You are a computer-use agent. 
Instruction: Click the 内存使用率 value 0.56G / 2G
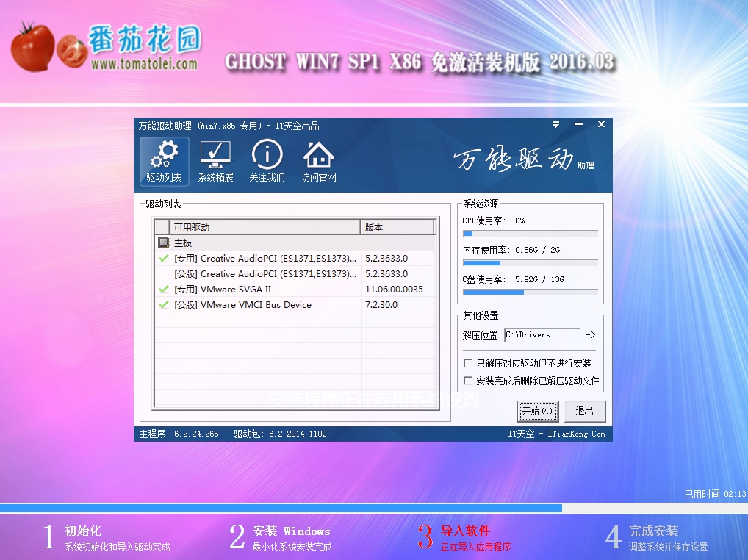click(x=538, y=250)
